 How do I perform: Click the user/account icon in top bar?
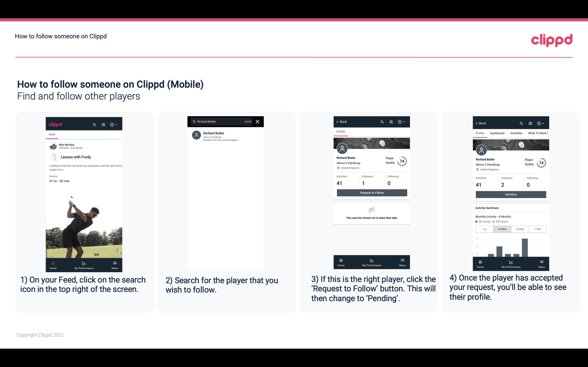click(103, 124)
